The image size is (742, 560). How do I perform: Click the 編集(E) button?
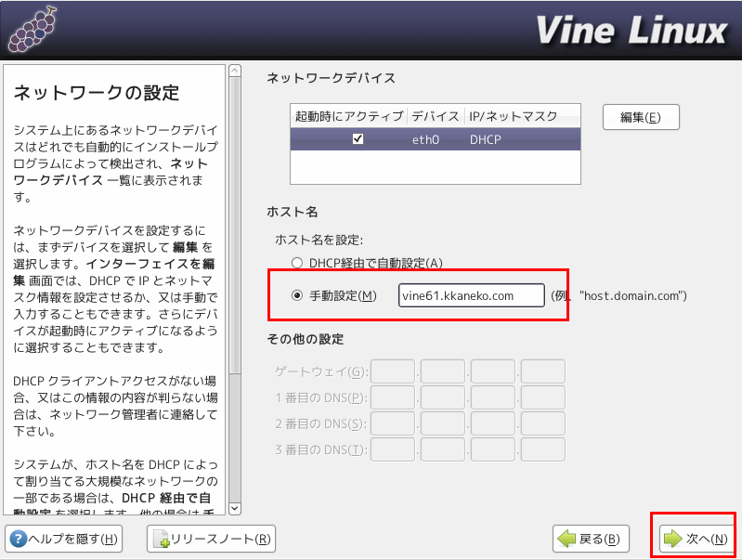coord(641,117)
